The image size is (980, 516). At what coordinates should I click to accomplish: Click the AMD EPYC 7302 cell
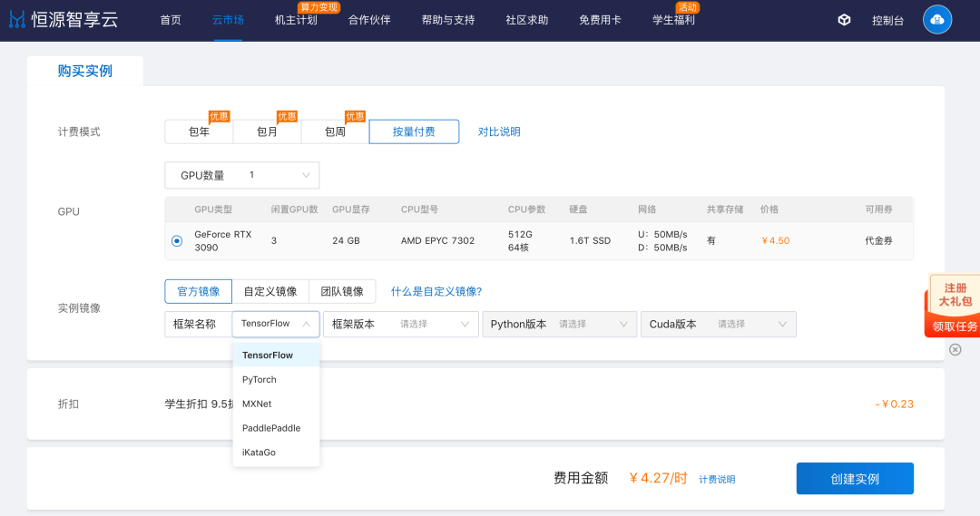(437, 240)
